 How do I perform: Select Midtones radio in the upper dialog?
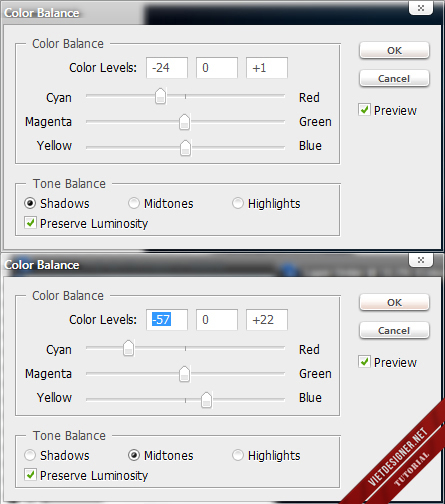click(x=134, y=203)
